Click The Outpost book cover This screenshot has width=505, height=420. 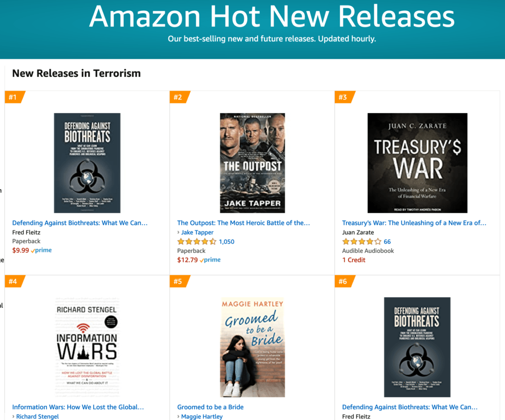tap(252, 163)
